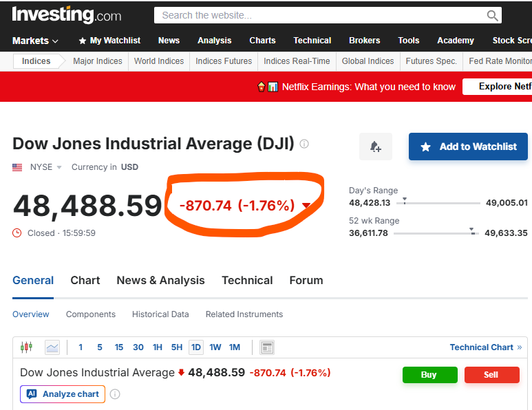
Task: Expand the Markets dropdown menu
Action: click(x=35, y=41)
